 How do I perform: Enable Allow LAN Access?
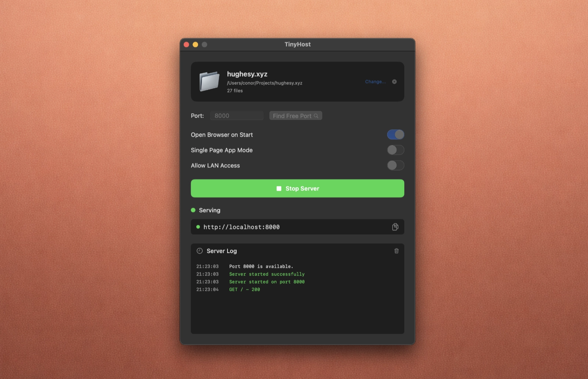click(395, 165)
